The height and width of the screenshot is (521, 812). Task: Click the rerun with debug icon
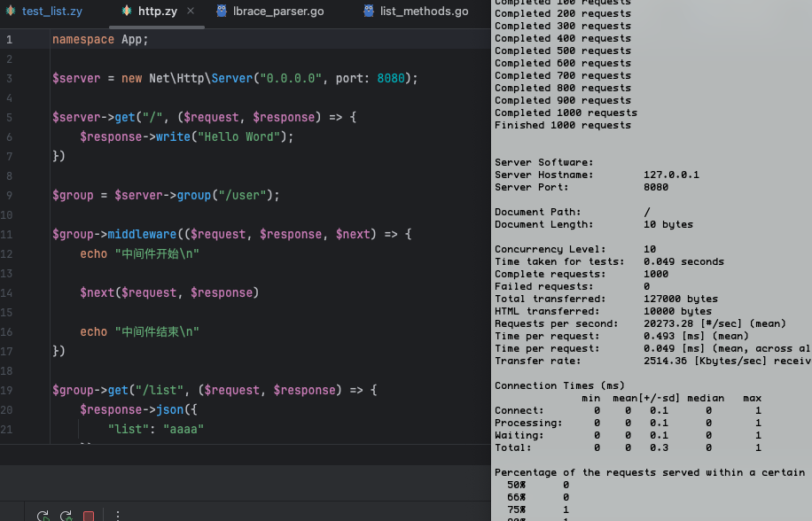66,516
